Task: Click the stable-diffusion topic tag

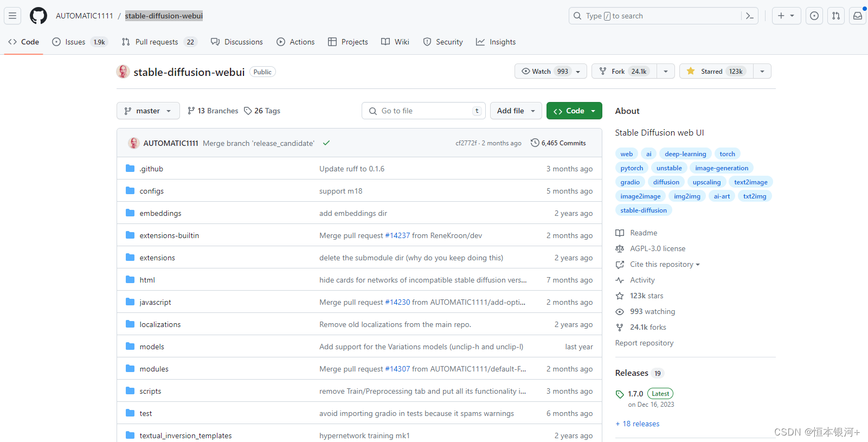Action: click(x=644, y=210)
